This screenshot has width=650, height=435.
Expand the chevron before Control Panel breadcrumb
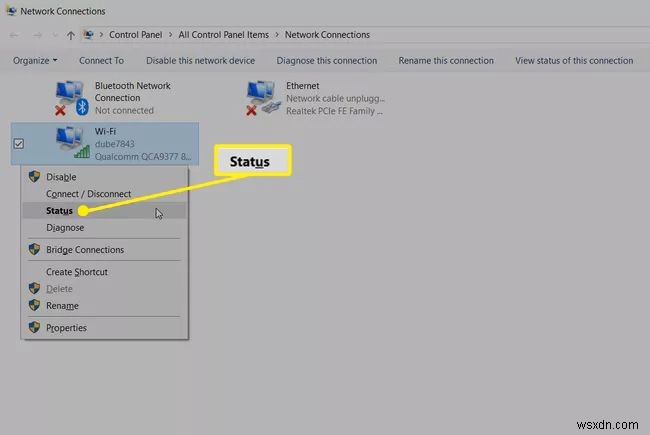point(101,35)
